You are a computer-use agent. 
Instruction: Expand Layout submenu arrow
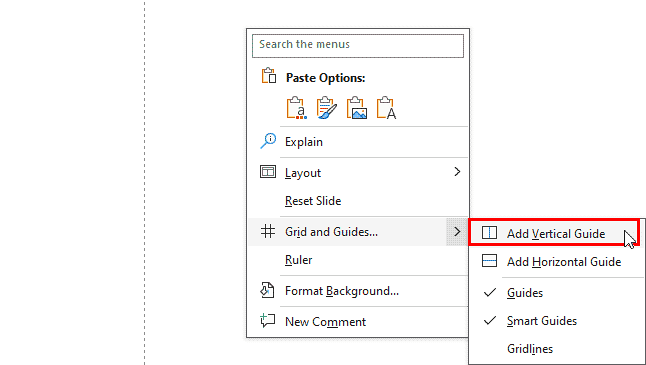pyautogui.click(x=457, y=172)
